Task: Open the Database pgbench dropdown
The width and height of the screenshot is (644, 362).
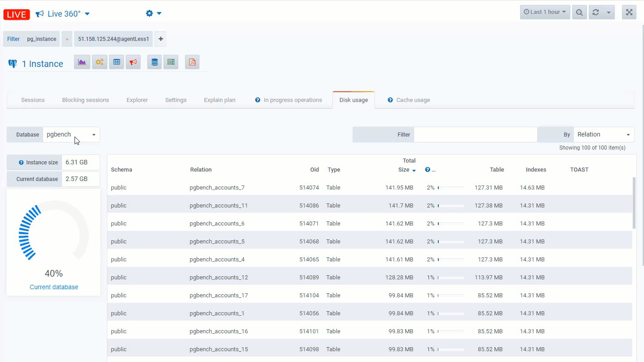Action: [71, 134]
